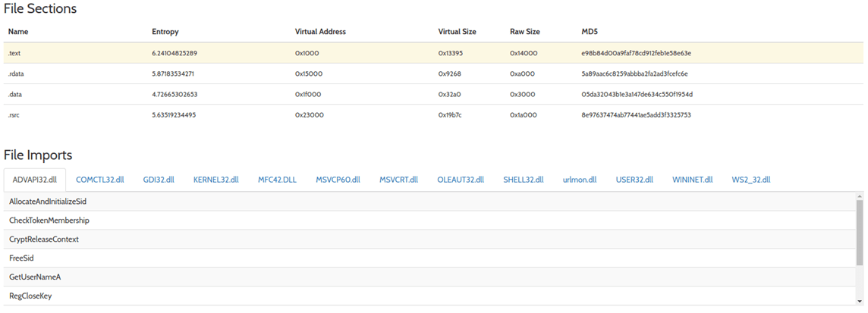Click the imports list scroll-up arrow
Image resolution: width=868 pixels, height=313 pixels.
coord(859,196)
